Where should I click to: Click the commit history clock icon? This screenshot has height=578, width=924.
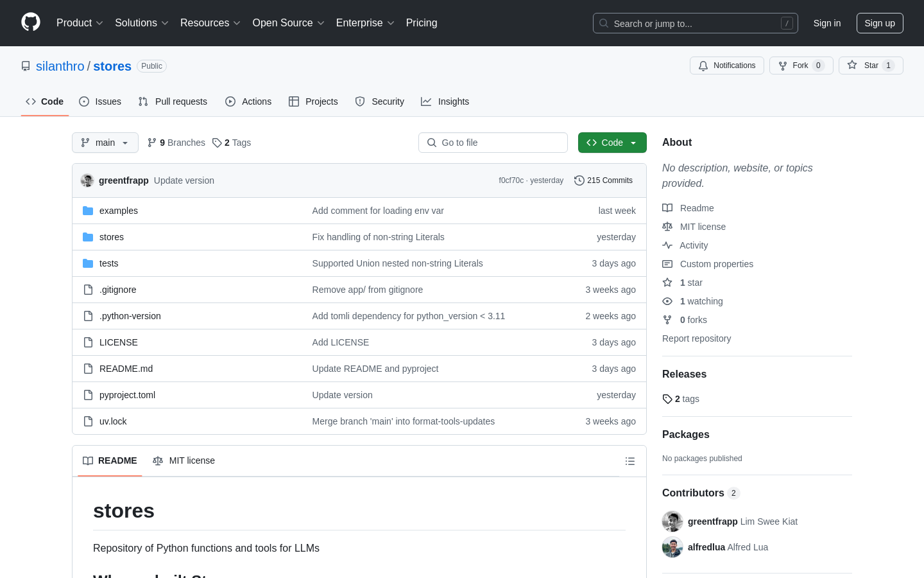click(x=579, y=180)
